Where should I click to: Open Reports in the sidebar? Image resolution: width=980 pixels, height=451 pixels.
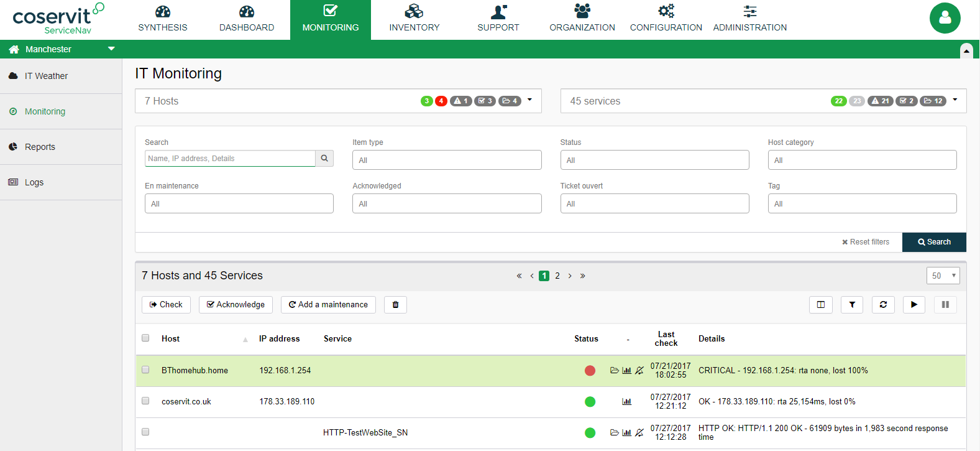tap(61, 147)
